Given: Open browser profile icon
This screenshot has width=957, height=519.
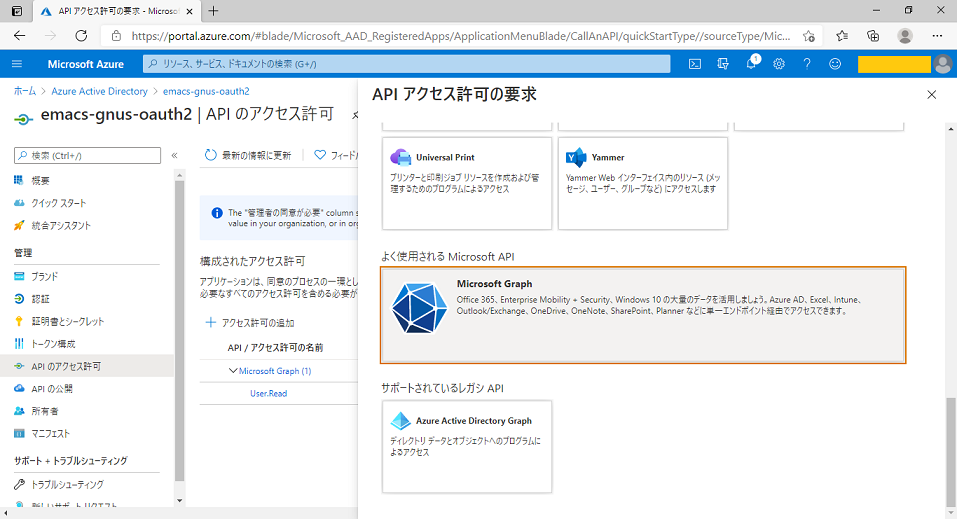Looking at the screenshot, I should (x=905, y=36).
